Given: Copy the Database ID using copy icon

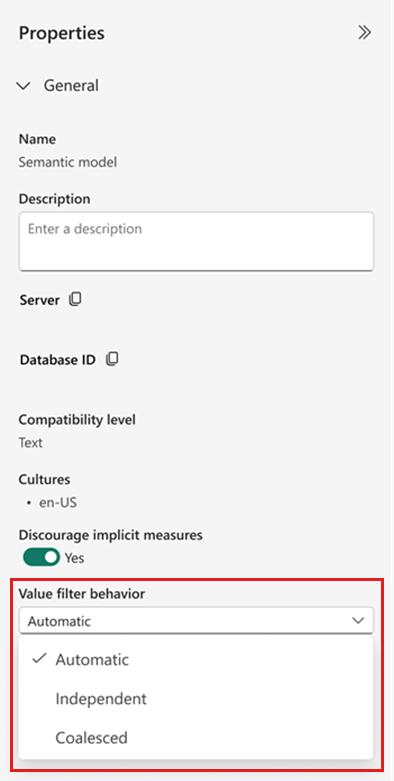Looking at the screenshot, I should click(113, 359).
